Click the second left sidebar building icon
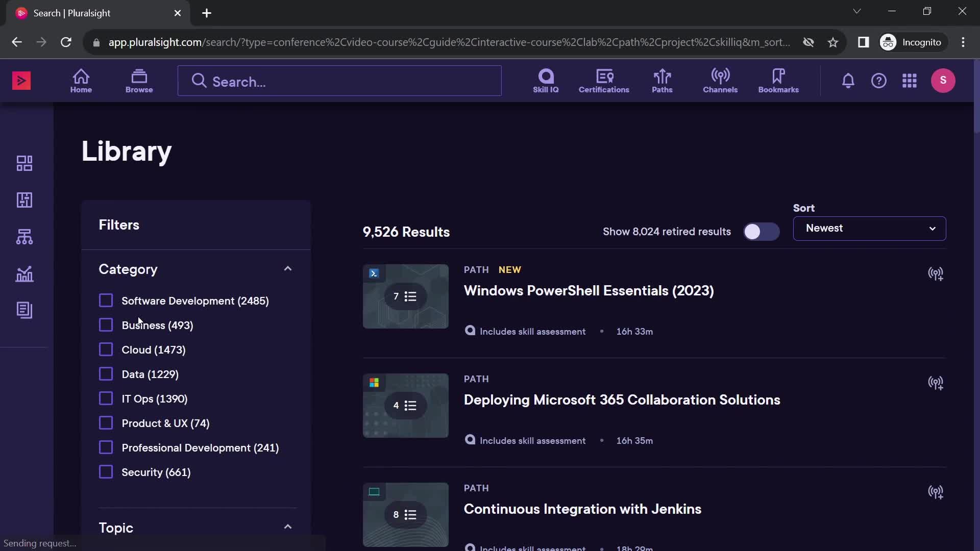Screen dimensions: 980x551 tap(24, 200)
